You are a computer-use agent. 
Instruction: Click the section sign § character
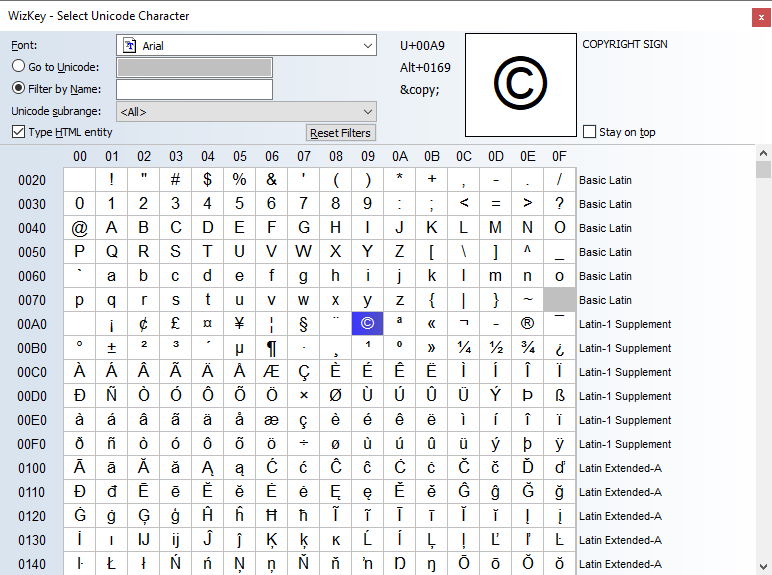[303, 324]
